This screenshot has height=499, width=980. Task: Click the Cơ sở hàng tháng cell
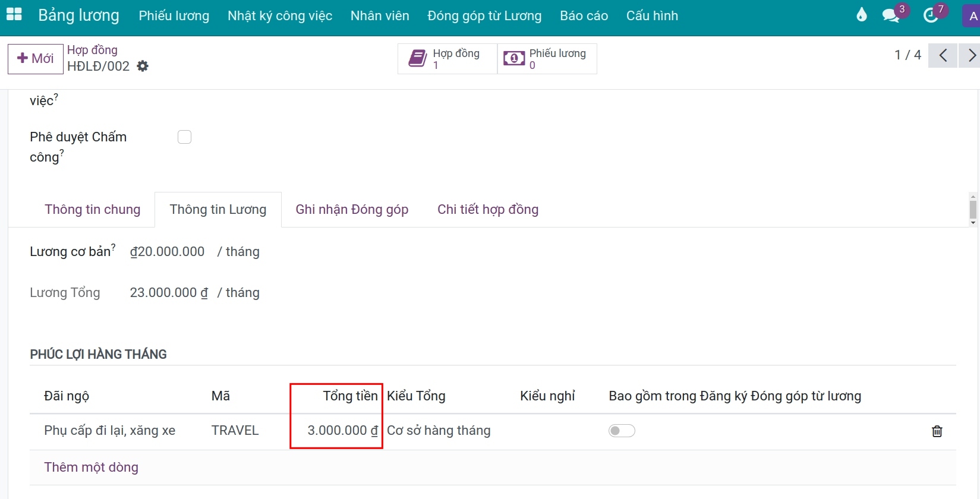pos(439,431)
